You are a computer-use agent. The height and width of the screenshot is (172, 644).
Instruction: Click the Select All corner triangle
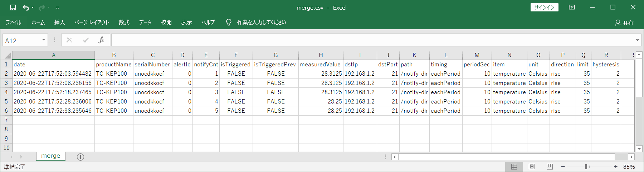pos(7,55)
